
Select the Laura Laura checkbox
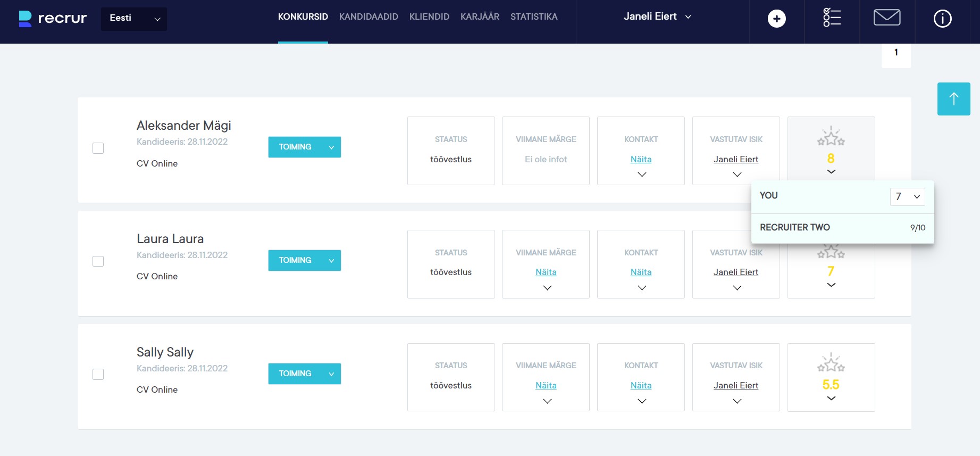[98, 261]
